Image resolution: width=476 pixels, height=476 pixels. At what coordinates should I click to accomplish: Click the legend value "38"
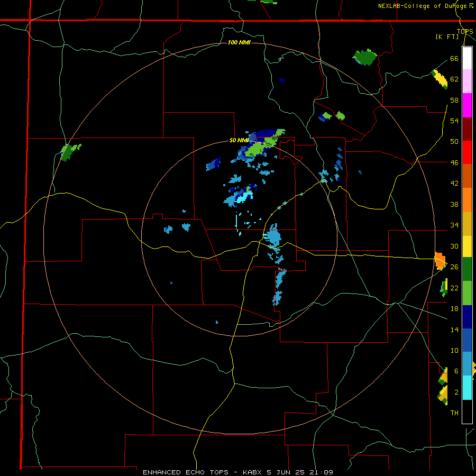pos(454,204)
